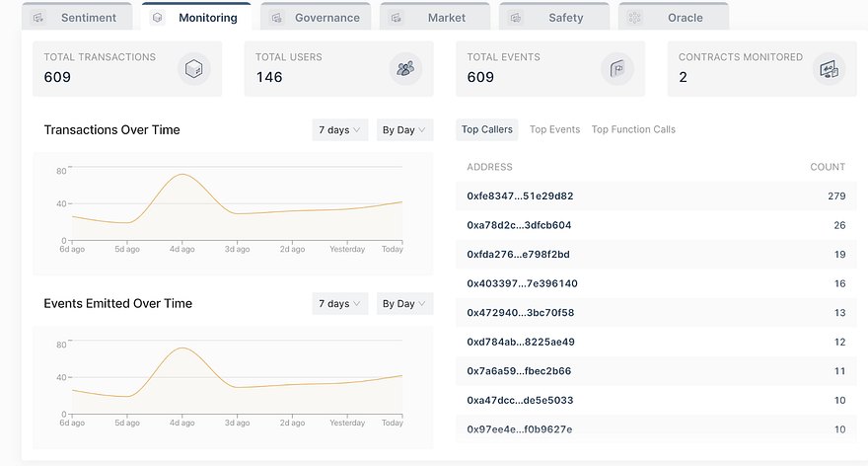Click the Governance tab icon
Screen dimensions: 868x466
click(x=277, y=18)
